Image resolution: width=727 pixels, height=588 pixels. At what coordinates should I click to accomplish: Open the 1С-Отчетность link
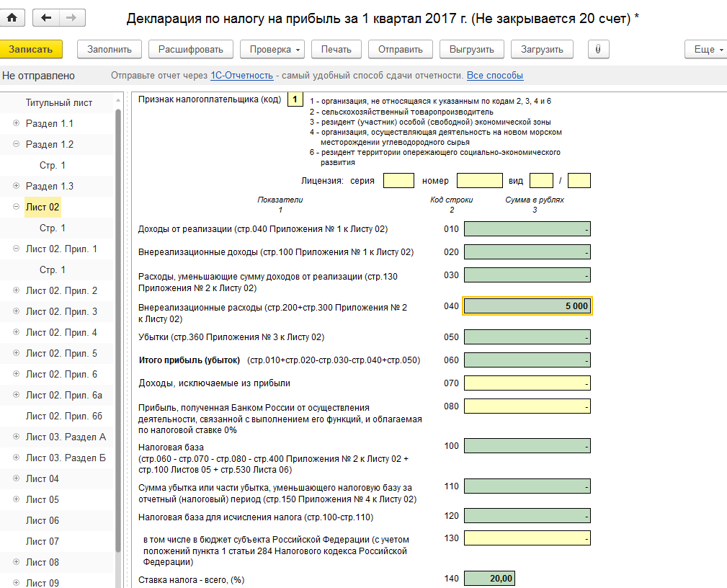coord(241,76)
